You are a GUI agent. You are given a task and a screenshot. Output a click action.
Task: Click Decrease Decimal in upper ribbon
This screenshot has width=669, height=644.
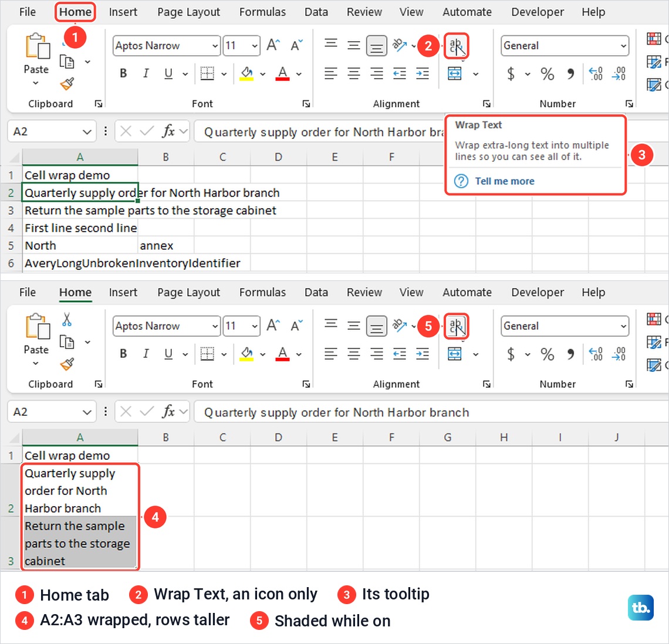click(619, 74)
